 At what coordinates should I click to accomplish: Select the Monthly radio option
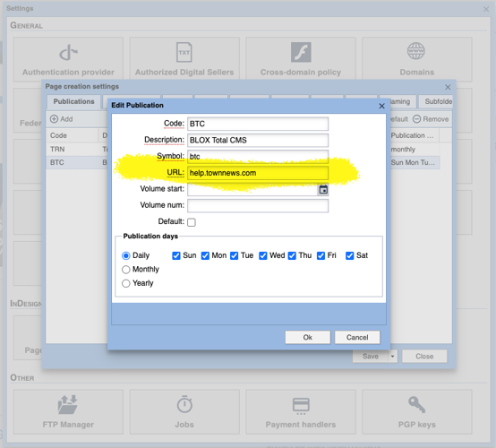126,270
